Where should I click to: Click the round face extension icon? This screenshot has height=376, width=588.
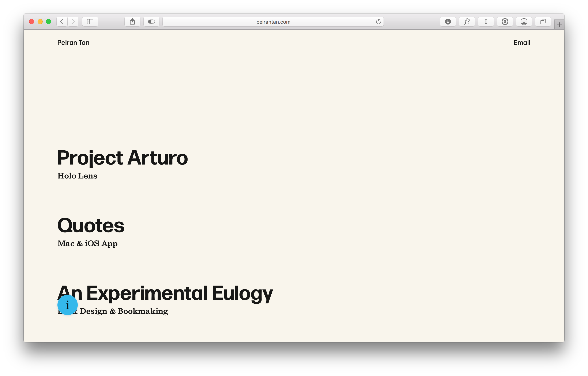(x=524, y=22)
